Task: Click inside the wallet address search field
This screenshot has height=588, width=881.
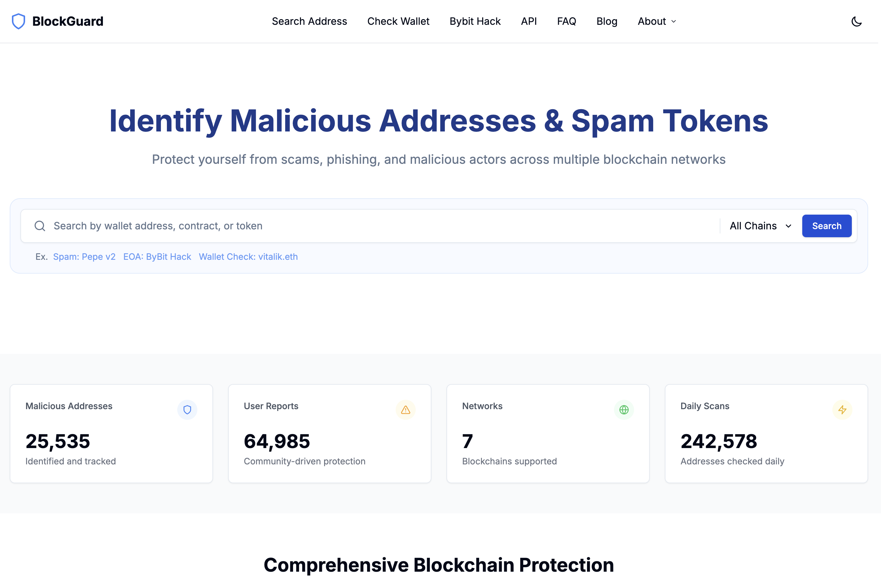Action: point(225,226)
